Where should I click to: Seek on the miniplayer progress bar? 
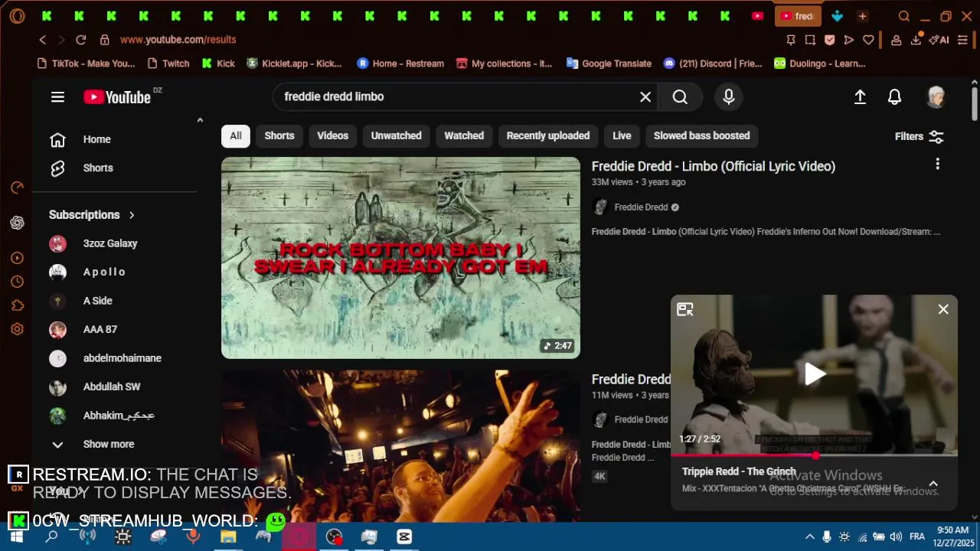814,455
